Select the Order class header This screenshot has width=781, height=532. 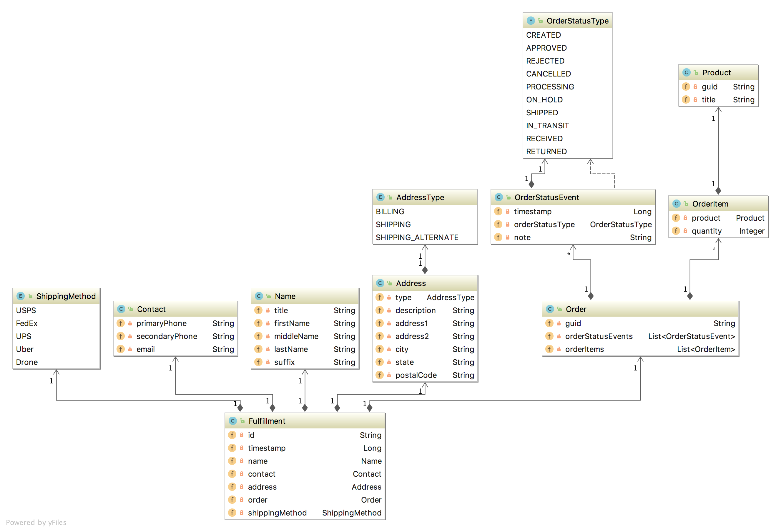(575, 309)
